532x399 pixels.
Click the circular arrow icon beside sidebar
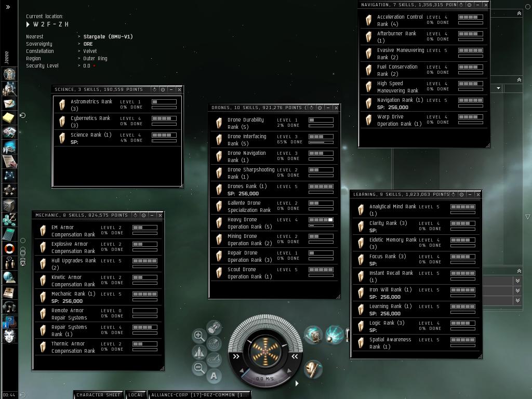(23, 115)
